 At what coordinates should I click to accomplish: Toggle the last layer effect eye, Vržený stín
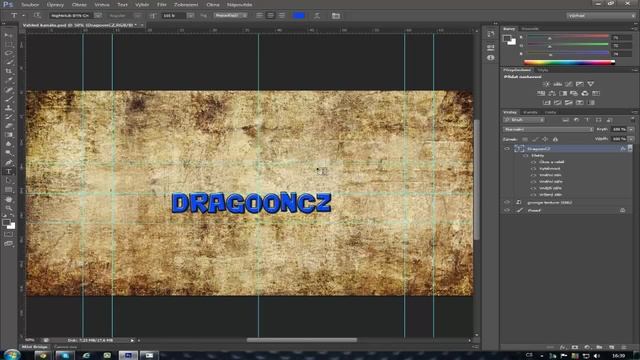pos(533,195)
